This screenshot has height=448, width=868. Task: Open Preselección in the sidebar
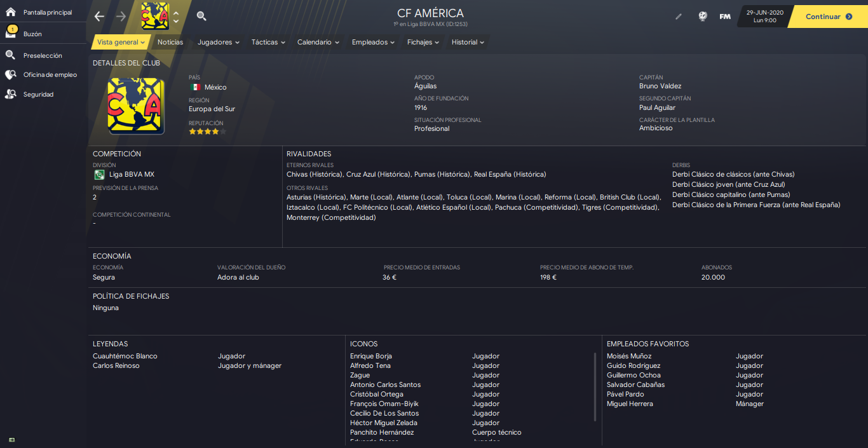tap(43, 55)
